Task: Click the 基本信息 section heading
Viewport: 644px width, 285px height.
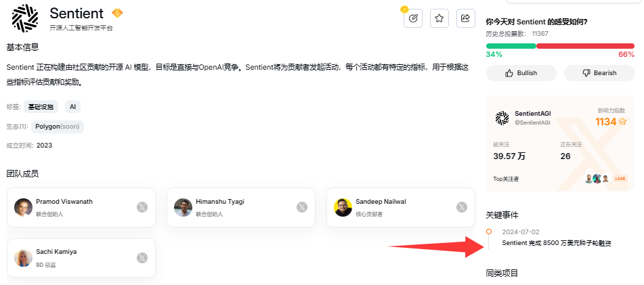Action: pyautogui.click(x=22, y=47)
